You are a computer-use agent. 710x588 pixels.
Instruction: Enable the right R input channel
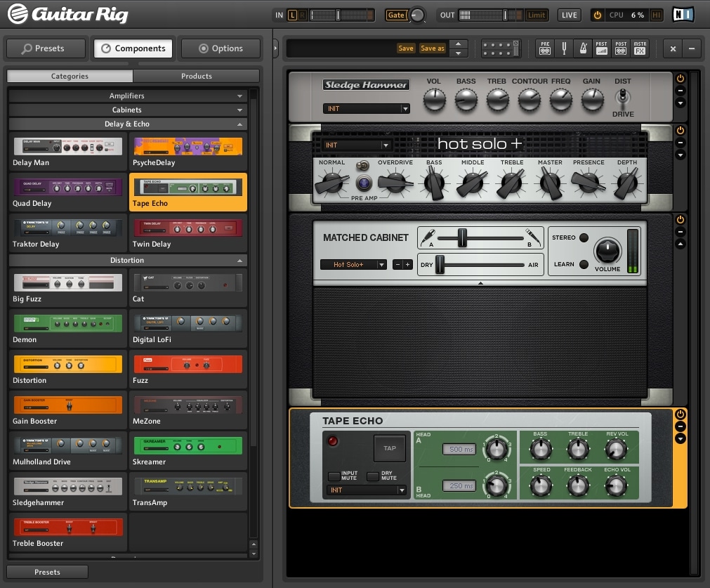302,15
